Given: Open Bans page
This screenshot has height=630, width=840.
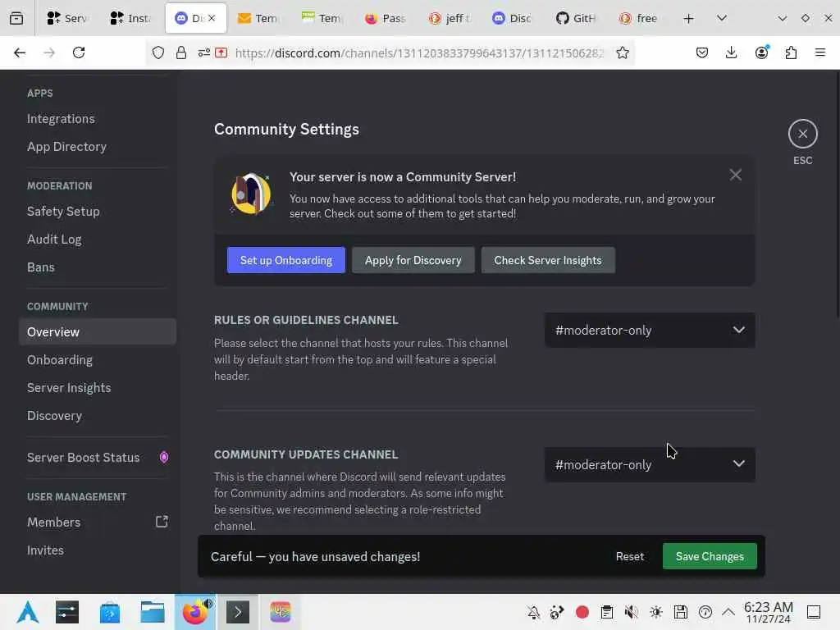Looking at the screenshot, I should coord(97,267).
